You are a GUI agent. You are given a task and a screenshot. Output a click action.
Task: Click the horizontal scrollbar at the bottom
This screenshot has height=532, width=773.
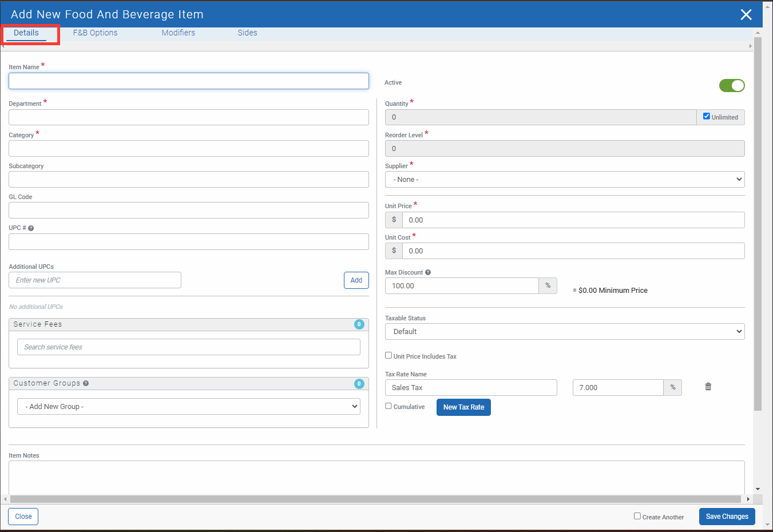coord(375,499)
